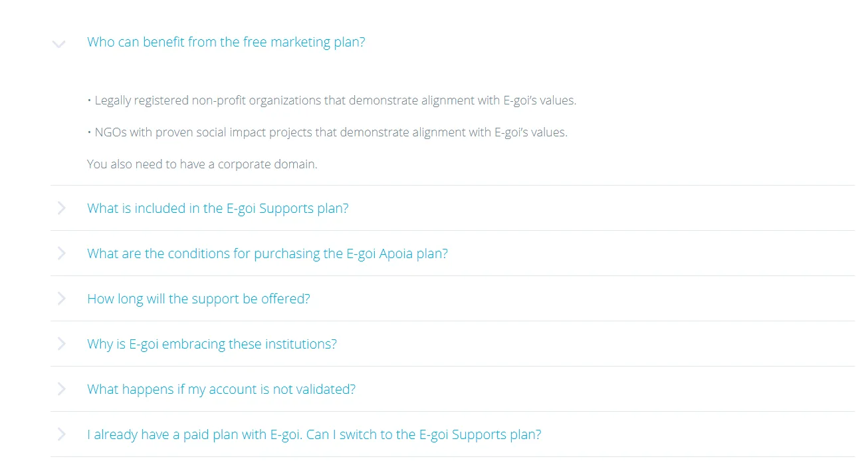
Task: Open 'Can I switch to the E-goi Supports plan?' question
Action: point(314,434)
